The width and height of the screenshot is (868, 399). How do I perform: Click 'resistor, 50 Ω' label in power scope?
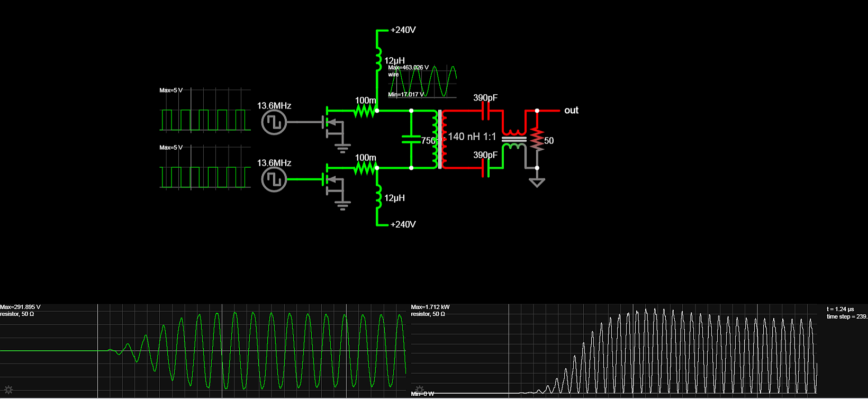[428, 314]
